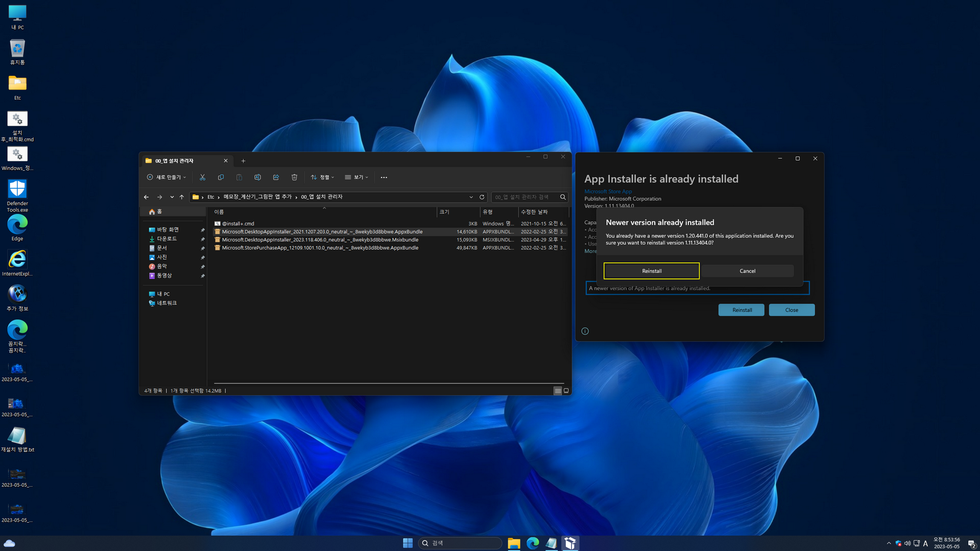Image resolution: width=980 pixels, height=551 pixels.
Task: Click the Windows Start button on taskbar
Action: pyautogui.click(x=408, y=543)
